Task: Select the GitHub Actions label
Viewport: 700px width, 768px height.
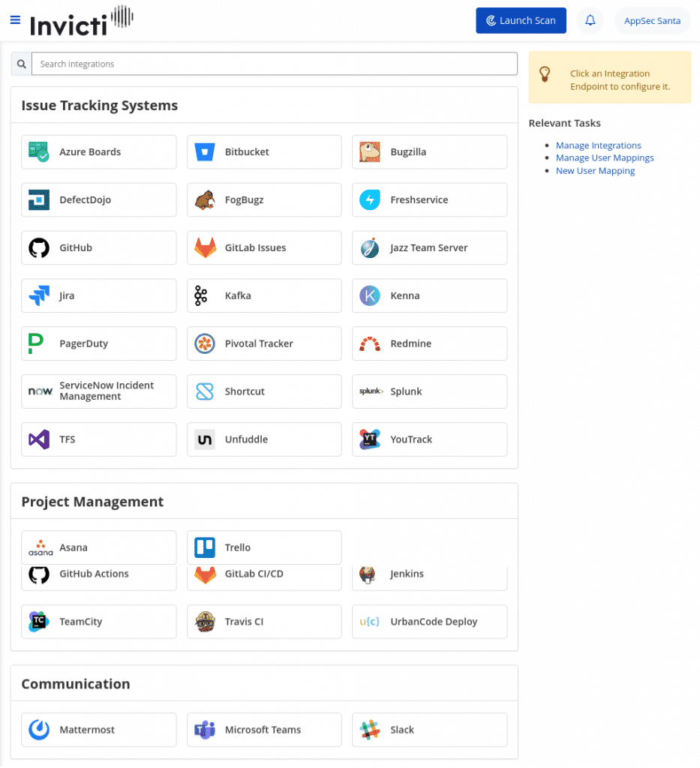Action: click(94, 574)
